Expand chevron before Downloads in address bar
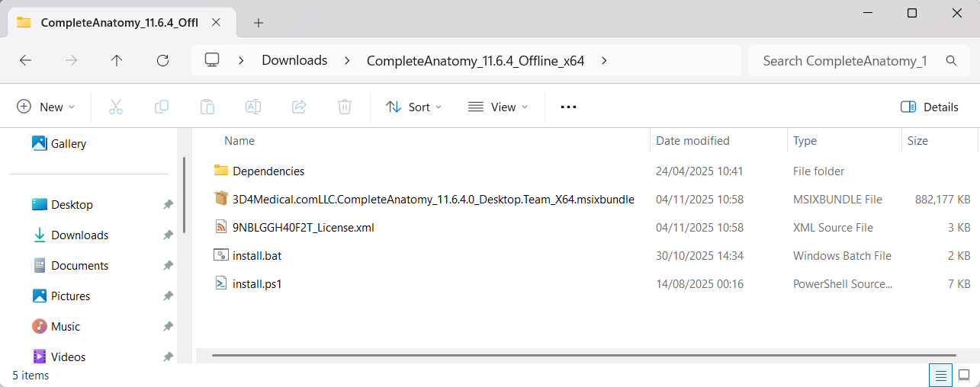Viewport: 980px width, 387px height. tap(241, 60)
